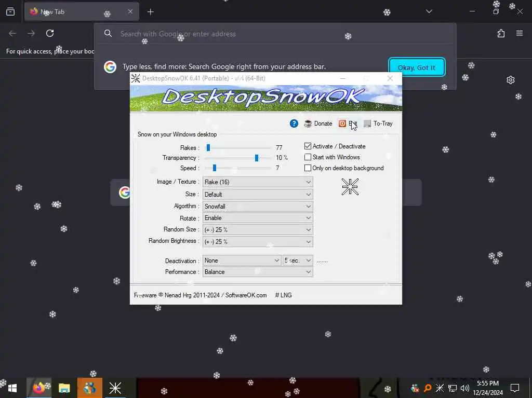Click the colorful tray icon left of magnifier
532x398 pixels.
[x=415, y=388]
